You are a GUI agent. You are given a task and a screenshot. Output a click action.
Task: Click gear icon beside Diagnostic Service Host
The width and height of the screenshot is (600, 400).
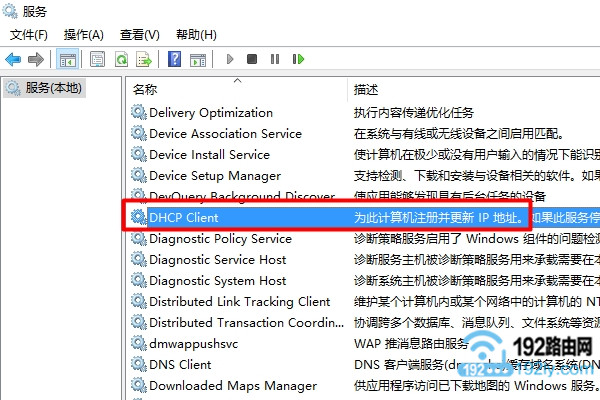tap(139, 260)
